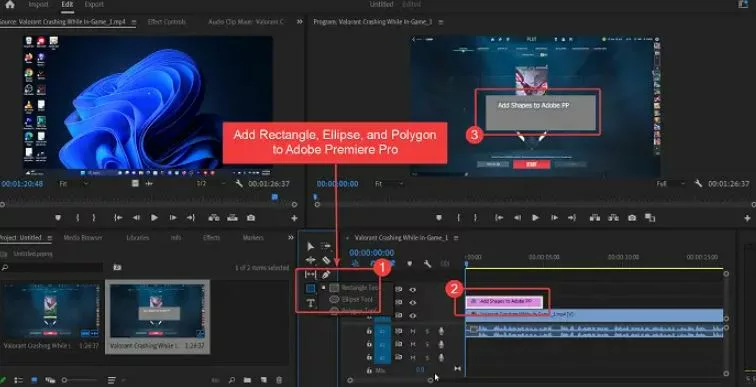This screenshot has height=387, width=756.
Task: Select the Track Select Forward tool
Action: tap(326, 246)
